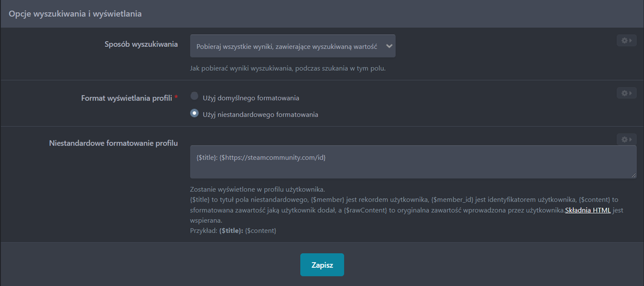Grab the textarea resize handle in the corner
This screenshot has width=644, height=286.
[634, 175]
